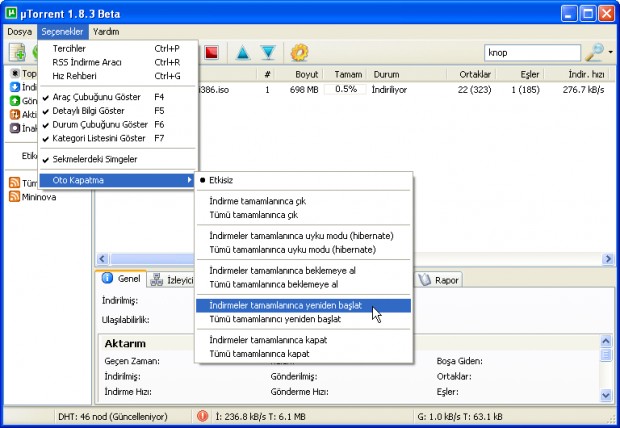Close the Seçenekler menu
The width and height of the screenshot is (620, 428).
tap(62, 32)
